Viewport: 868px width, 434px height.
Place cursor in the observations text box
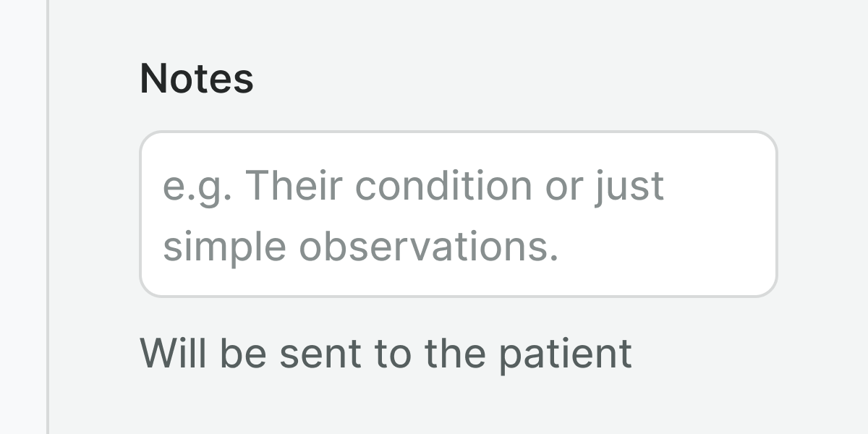point(458,214)
